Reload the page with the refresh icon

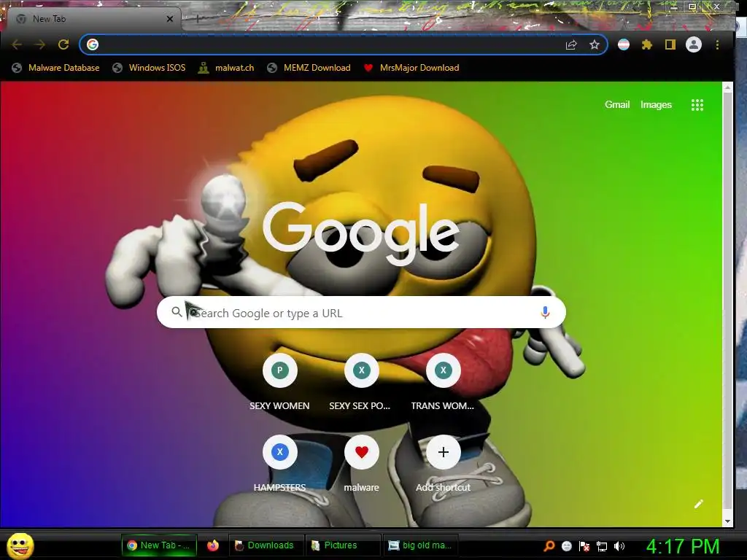click(x=63, y=44)
